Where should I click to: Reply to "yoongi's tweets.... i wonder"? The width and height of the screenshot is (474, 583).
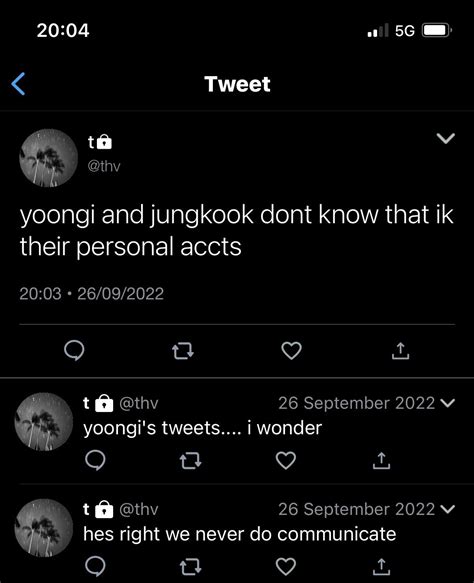click(95, 460)
